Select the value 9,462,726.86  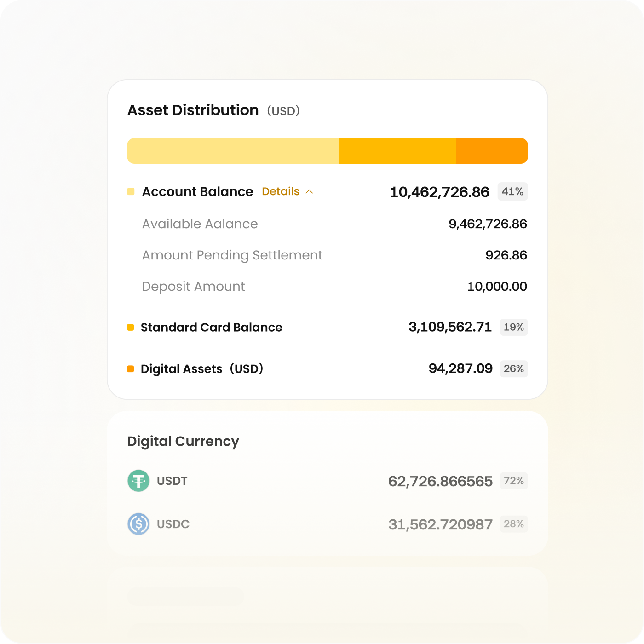[488, 224]
